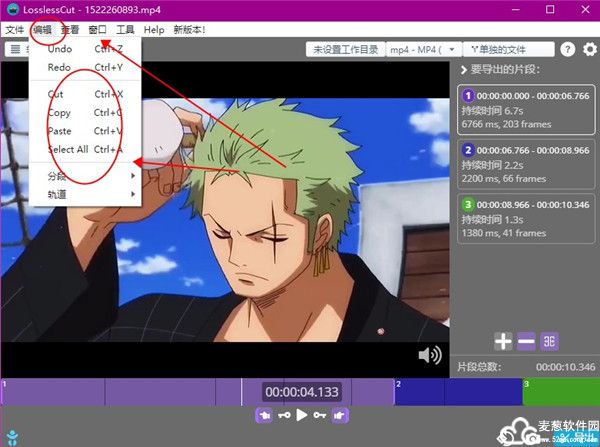Open the 窗口 menu
Image resolution: width=600 pixels, height=447 pixels.
(x=97, y=30)
